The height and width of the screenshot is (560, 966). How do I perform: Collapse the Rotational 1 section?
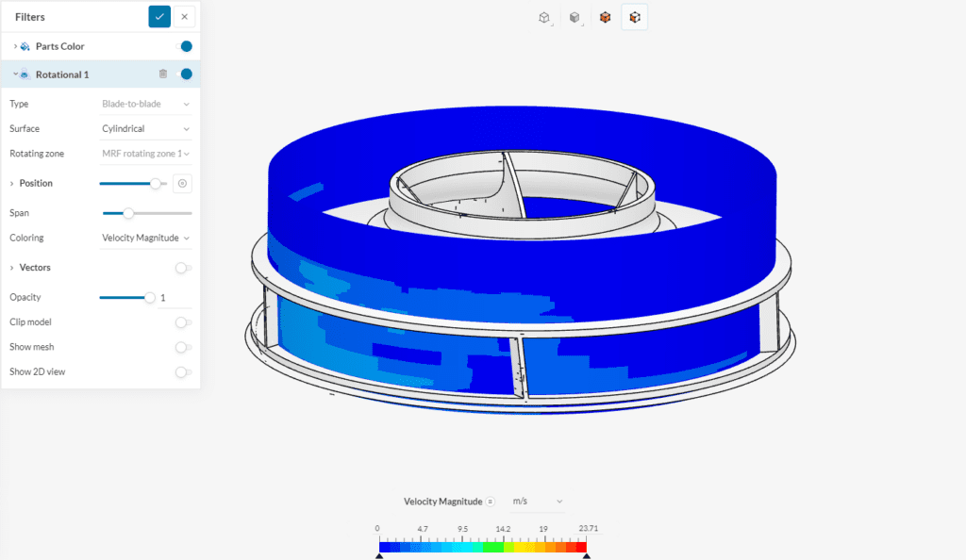click(14, 74)
